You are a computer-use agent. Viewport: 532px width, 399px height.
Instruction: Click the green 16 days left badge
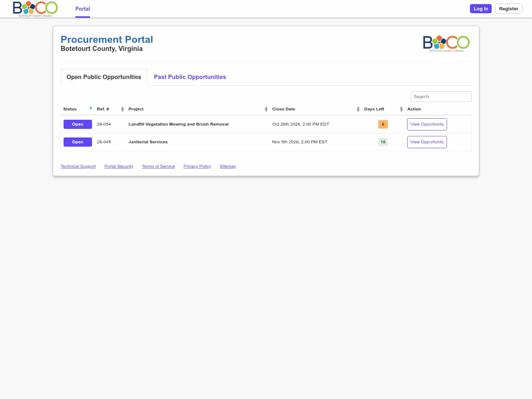383,142
